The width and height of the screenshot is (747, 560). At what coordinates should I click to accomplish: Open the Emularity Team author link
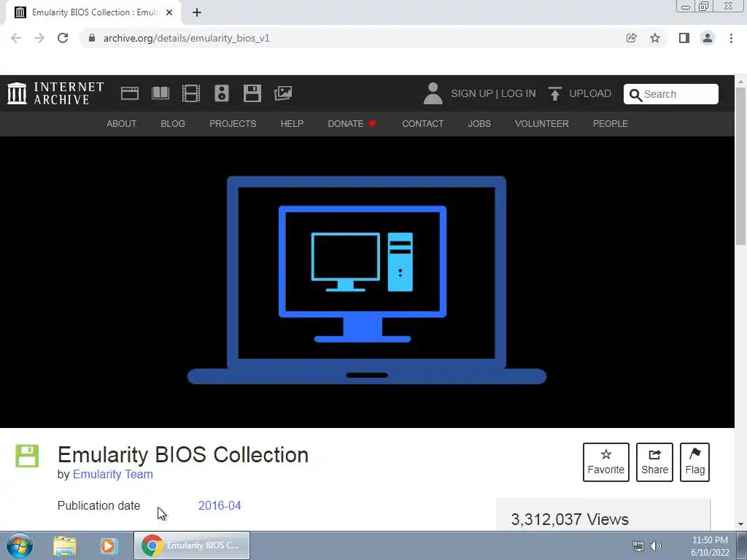113,474
